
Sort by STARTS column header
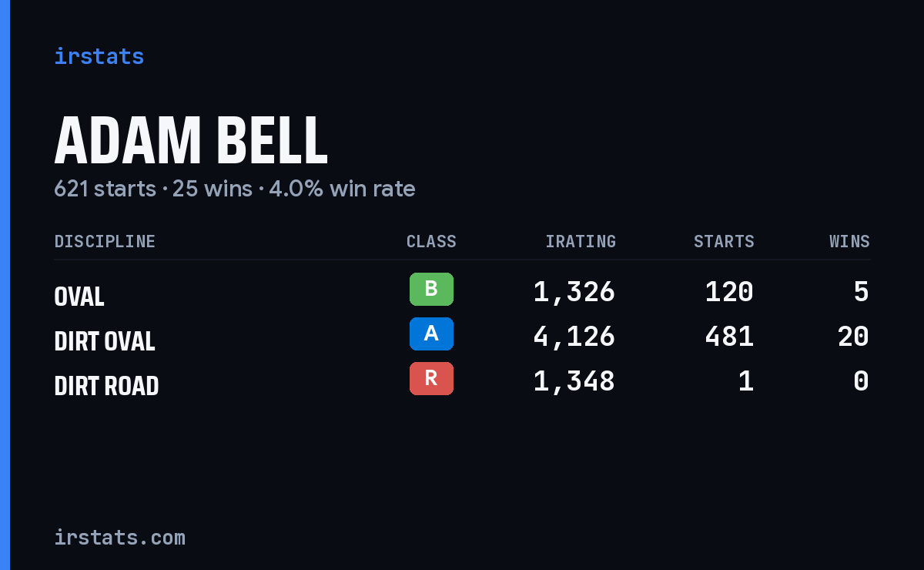click(724, 242)
